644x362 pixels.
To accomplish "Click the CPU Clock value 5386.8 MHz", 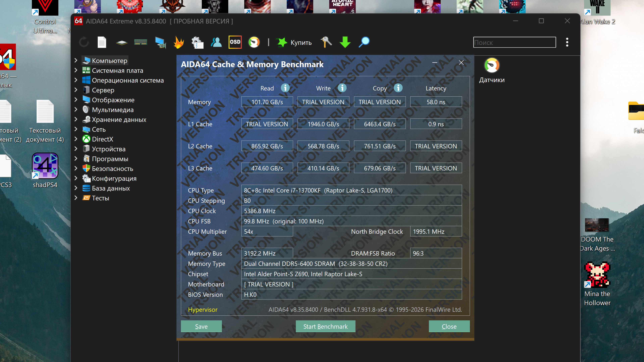I will [352, 211].
